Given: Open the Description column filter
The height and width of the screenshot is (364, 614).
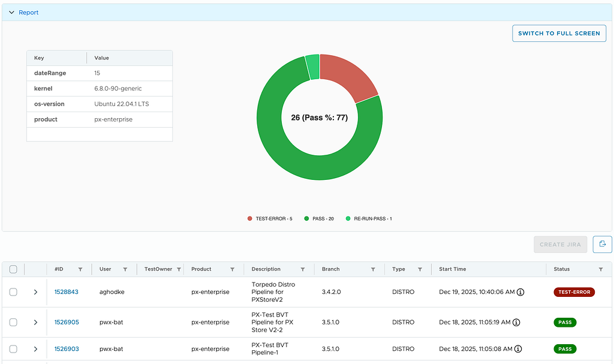Looking at the screenshot, I should [303, 270].
